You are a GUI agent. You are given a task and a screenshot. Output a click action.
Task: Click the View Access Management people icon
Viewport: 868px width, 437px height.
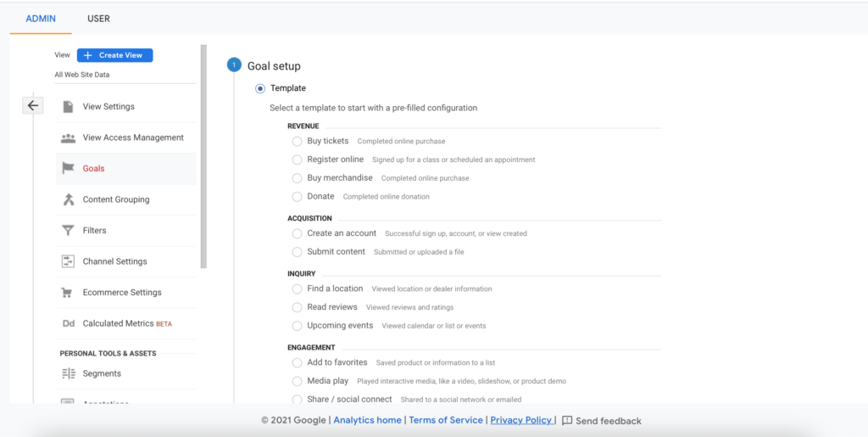coord(69,137)
